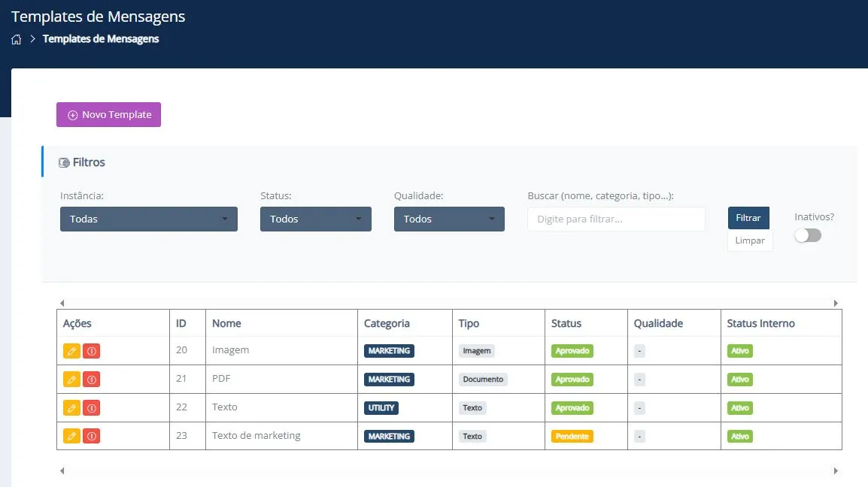Click the home icon in breadcrumb
The width and height of the screenshot is (868, 487).
pos(17,39)
